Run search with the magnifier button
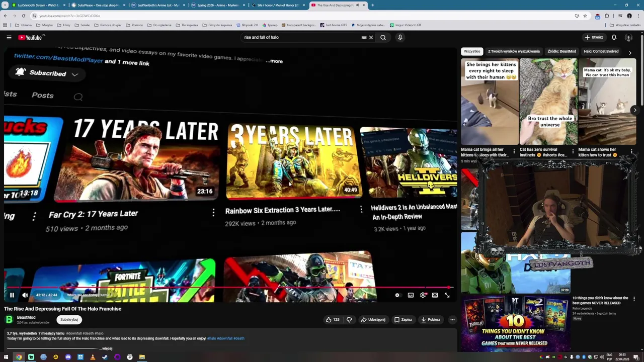Screen dimensions: 644x362 [x=383, y=37]
